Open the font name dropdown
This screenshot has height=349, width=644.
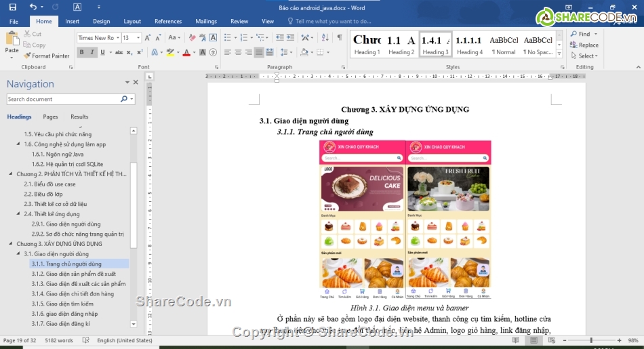pyautogui.click(x=118, y=38)
